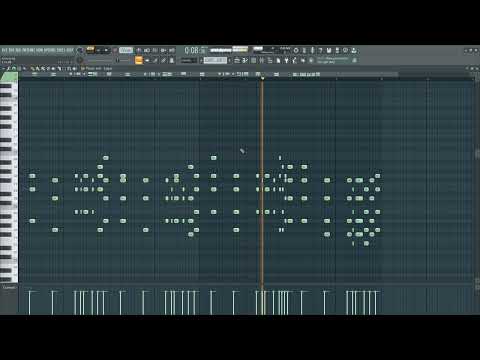This screenshot has height=360, width=480.
Task: Toggle pattern/song mode switch
Action: (x=90, y=50)
